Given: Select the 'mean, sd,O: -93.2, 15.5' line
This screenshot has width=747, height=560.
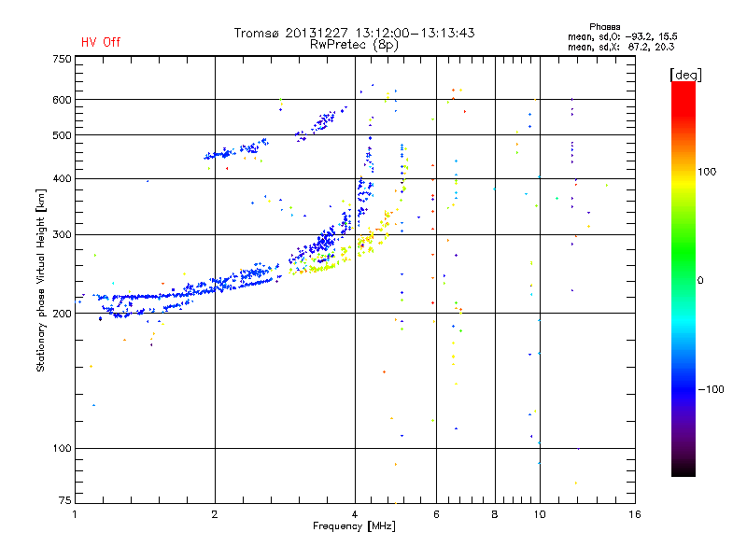Looking at the screenshot, I should tap(622, 36).
